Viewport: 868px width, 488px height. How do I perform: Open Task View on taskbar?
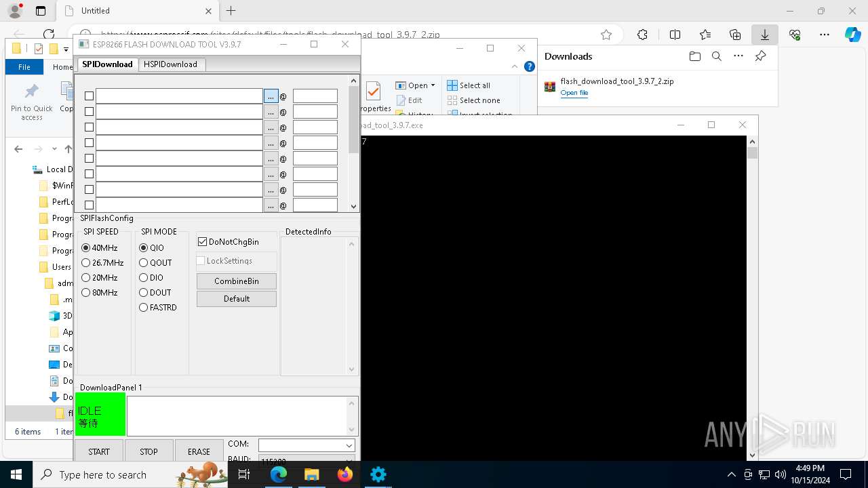[245, 474]
